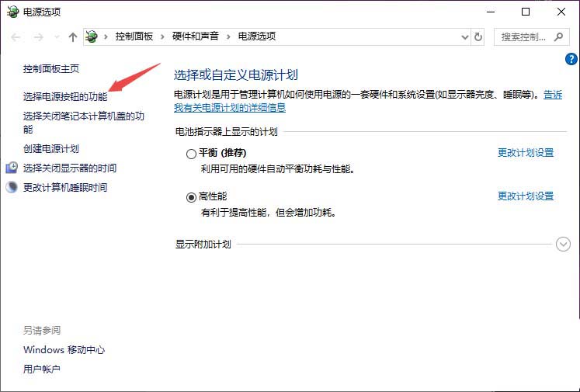The height and width of the screenshot is (392, 580).
Task: Expand chevron after 硬件和声音 breadcrumb
Action: pos(228,36)
